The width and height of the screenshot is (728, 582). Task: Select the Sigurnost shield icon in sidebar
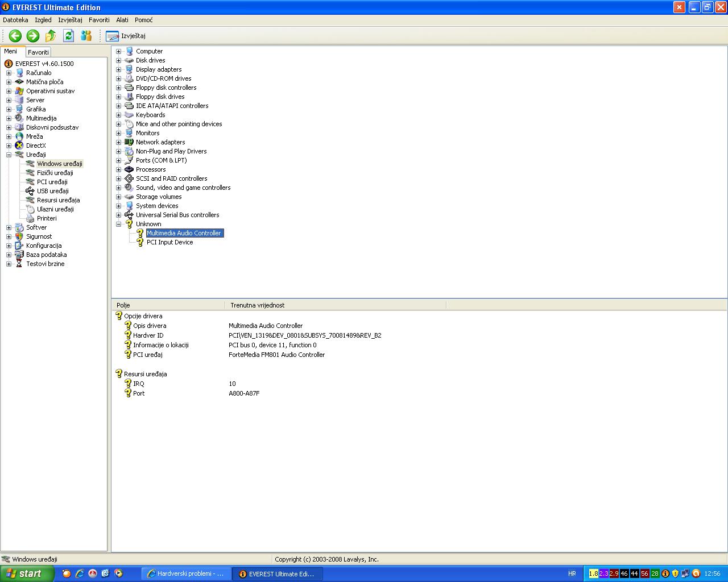[x=19, y=236]
